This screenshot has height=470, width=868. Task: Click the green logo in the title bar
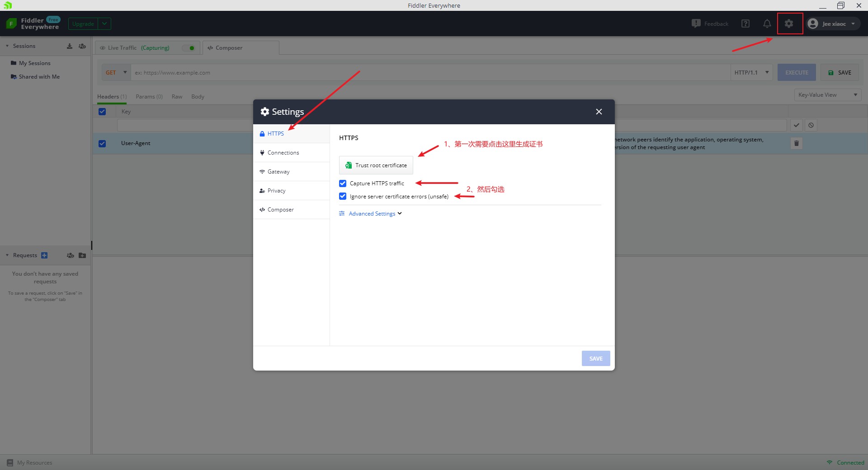(8, 5)
